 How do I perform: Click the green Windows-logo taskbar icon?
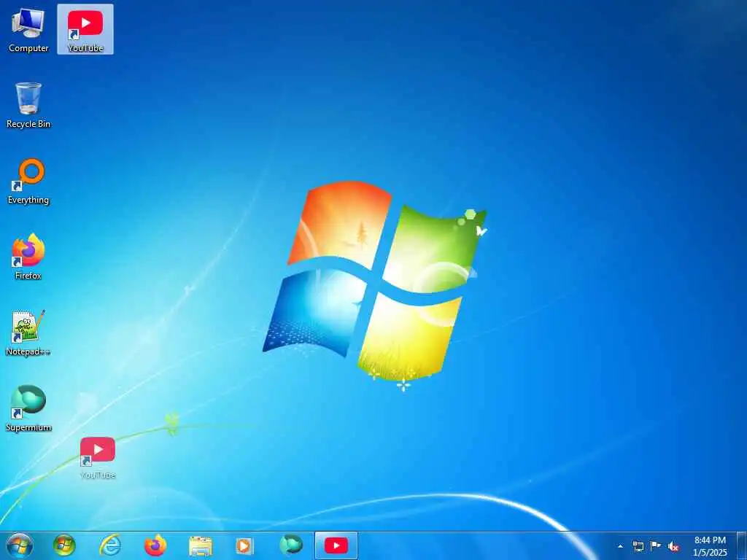[x=64, y=545]
